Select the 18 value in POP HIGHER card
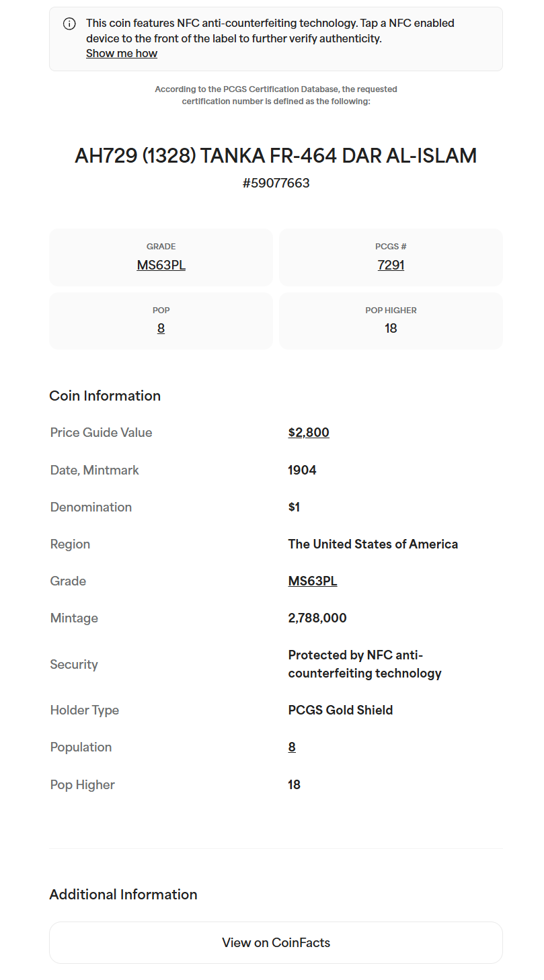The height and width of the screenshot is (980, 544). (x=391, y=328)
